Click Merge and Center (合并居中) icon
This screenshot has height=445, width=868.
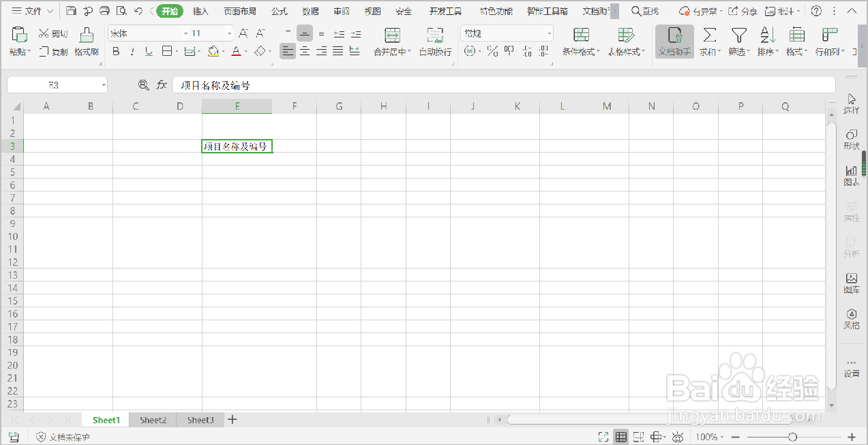[x=392, y=35]
